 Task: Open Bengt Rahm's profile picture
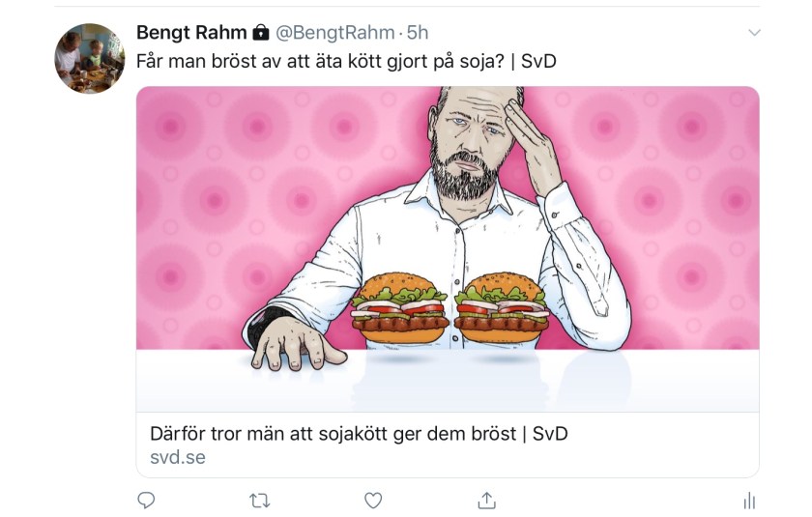(x=89, y=59)
